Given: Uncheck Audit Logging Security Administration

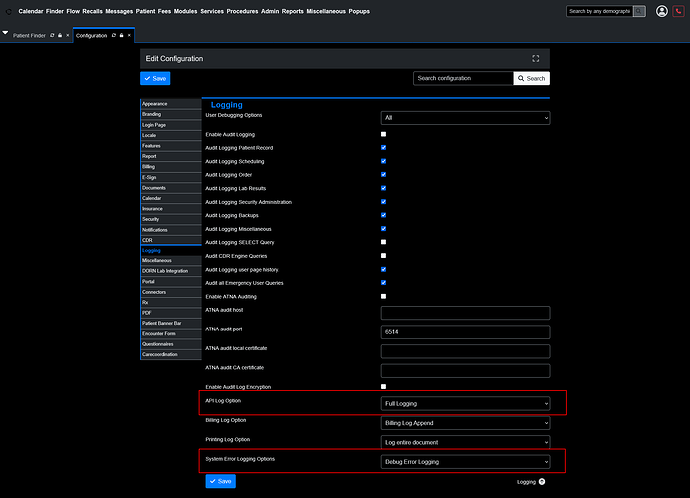Looking at the screenshot, I should [383, 201].
